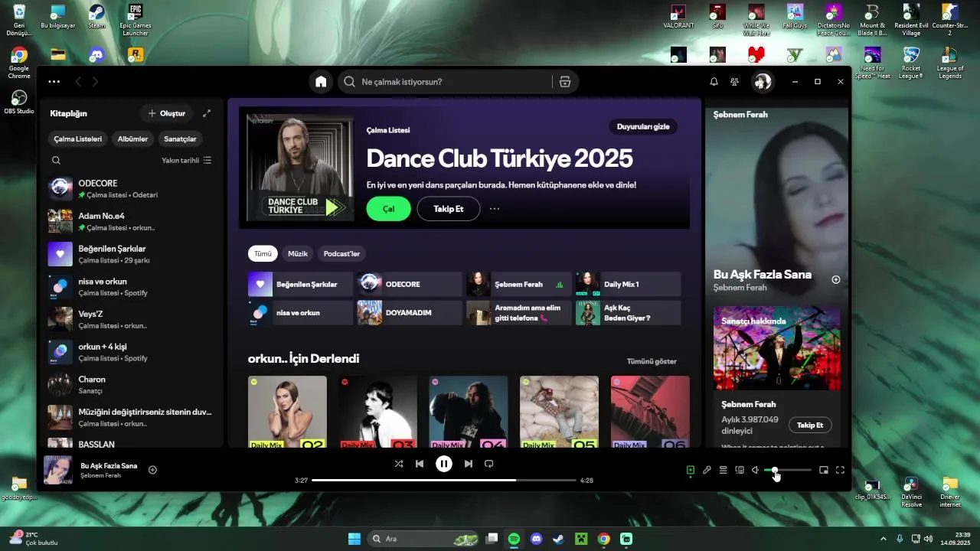Toggle repeat mode

[489, 464]
